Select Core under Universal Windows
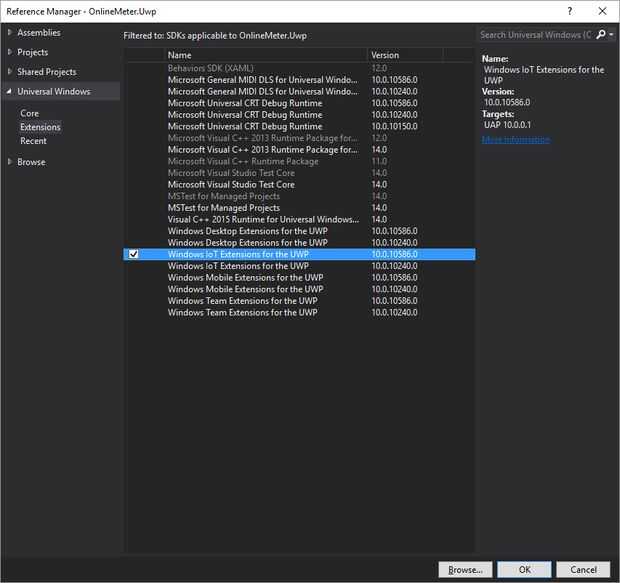Viewport: 620px width, 583px height. point(30,114)
